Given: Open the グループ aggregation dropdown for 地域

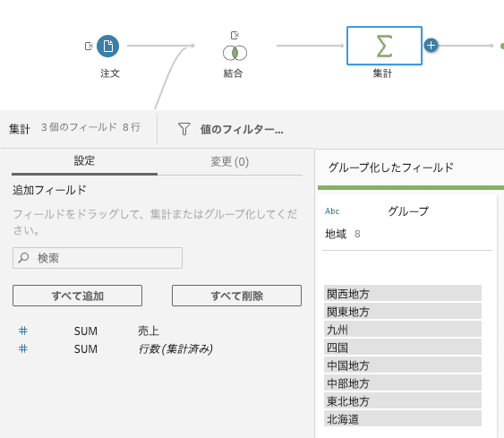Looking at the screenshot, I should click(408, 211).
